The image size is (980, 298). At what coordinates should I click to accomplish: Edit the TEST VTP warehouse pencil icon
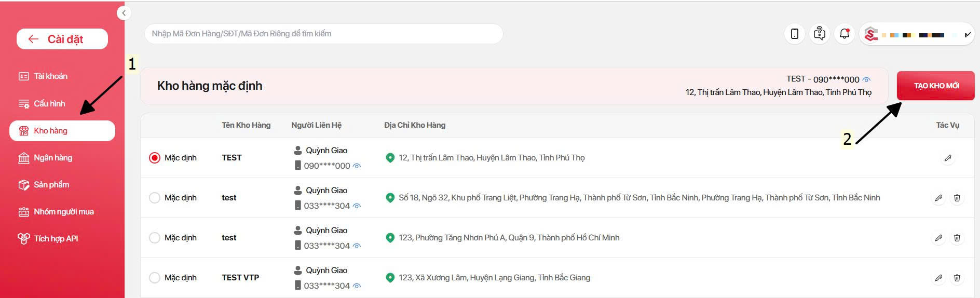coord(938,278)
